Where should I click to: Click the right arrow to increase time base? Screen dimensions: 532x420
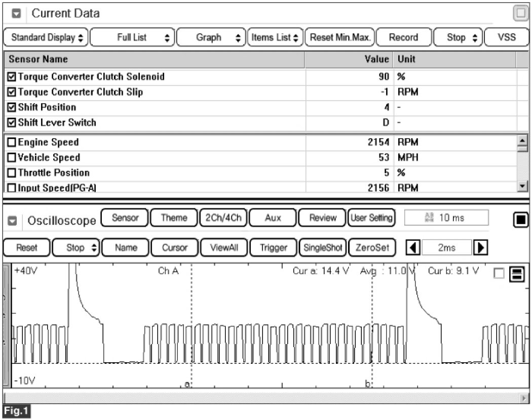[x=479, y=248]
